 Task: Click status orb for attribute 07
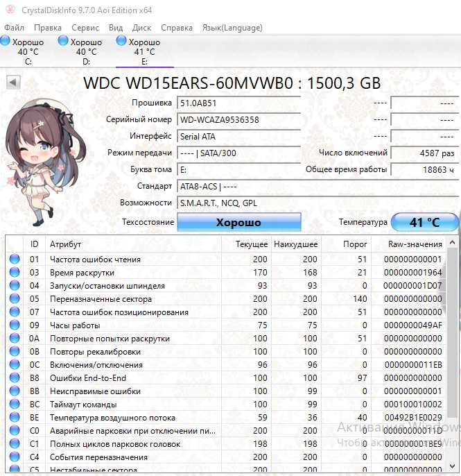pyautogui.click(x=15, y=312)
